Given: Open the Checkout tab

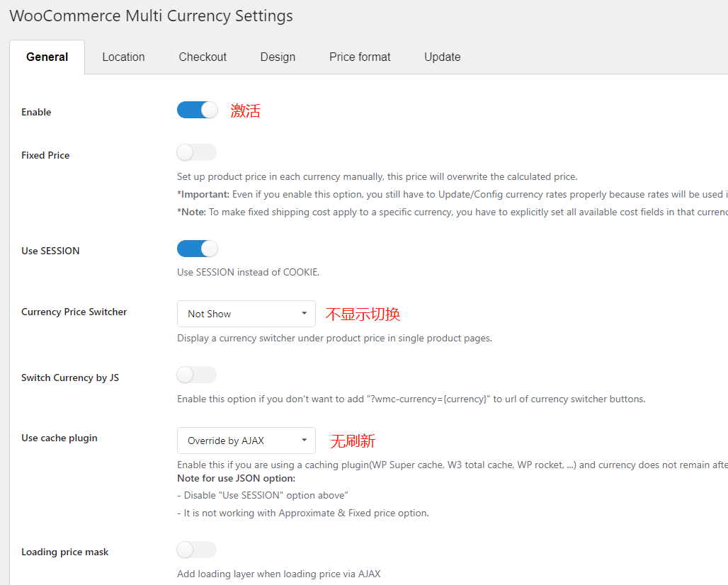Looking at the screenshot, I should (203, 57).
